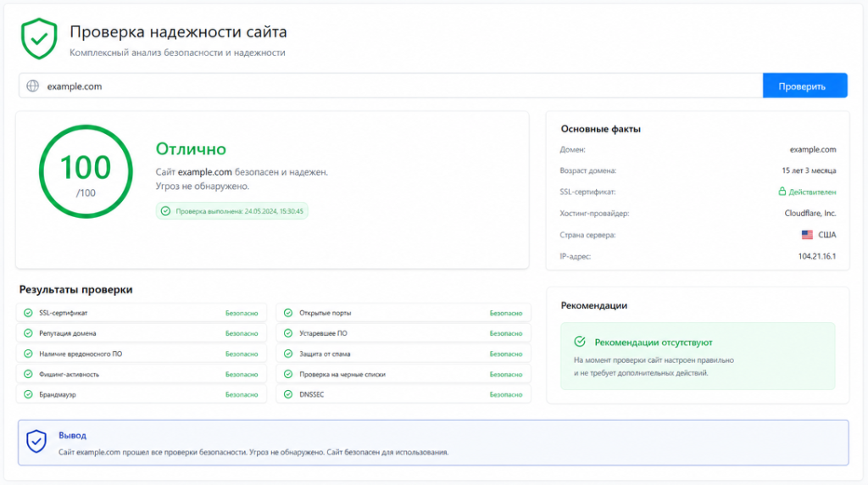Click the Возраст домена label
The image size is (868, 485).
click(x=588, y=171)
